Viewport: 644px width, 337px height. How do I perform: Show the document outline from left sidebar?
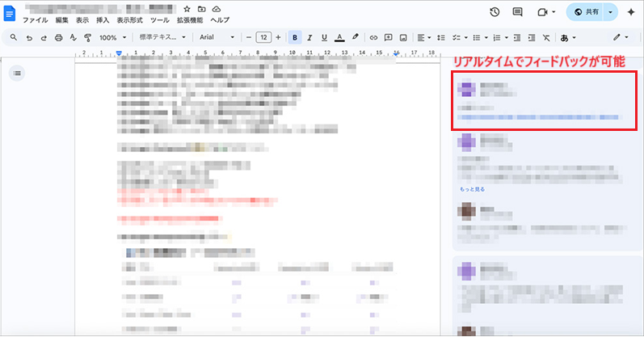[x=17, y=74]
